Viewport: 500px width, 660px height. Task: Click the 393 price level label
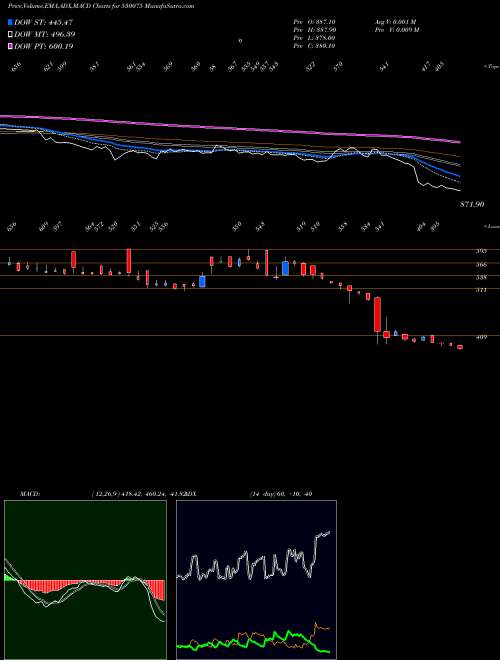click(481, 251)
